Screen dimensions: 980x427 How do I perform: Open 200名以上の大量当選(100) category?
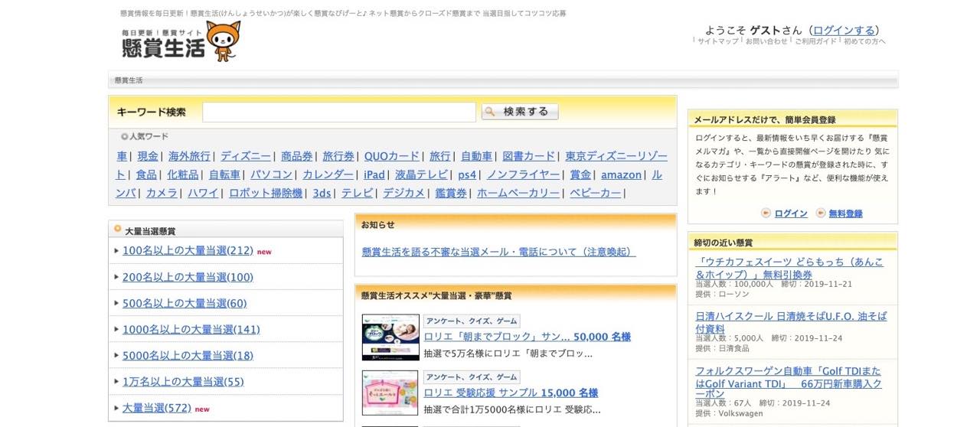(188, 277)
